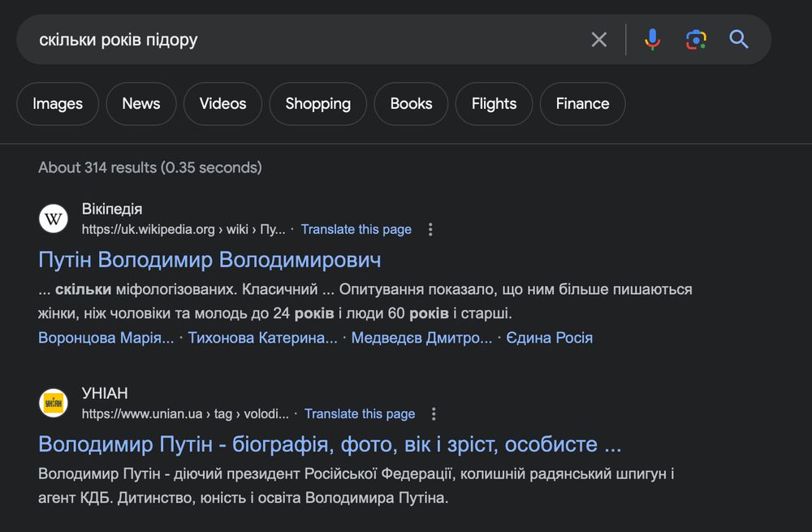The height and width of the screenshot is (532, 812).
Task: Click the uk.wikipedia.org URL breadcrumb
Action: click(x=184, y=230)
